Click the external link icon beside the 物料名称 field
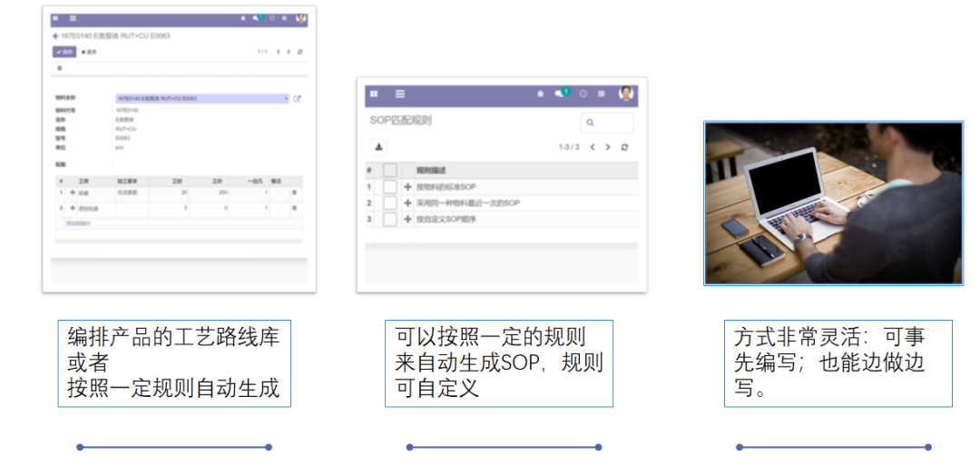Screen dimensions: 980x466 point(297,98)
